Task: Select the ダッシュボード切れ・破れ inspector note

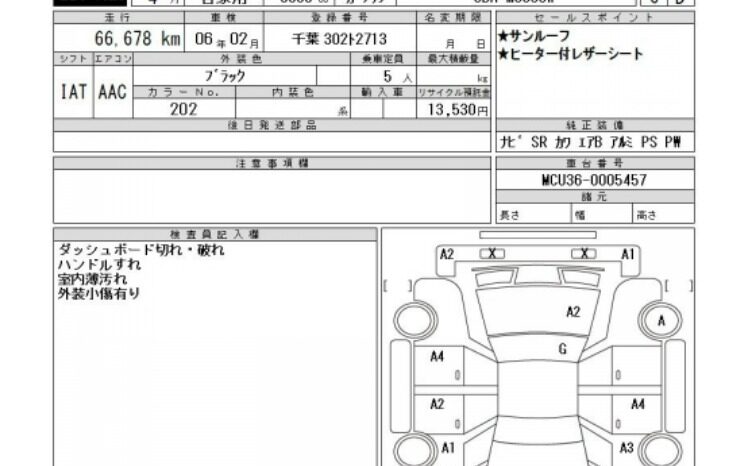Action: click(x=141, y=250)
